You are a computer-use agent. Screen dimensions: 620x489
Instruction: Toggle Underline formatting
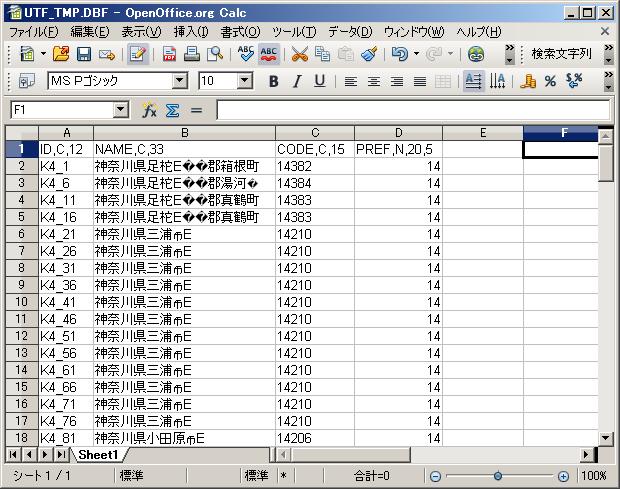pyautogui.click(x=319, y=81)
